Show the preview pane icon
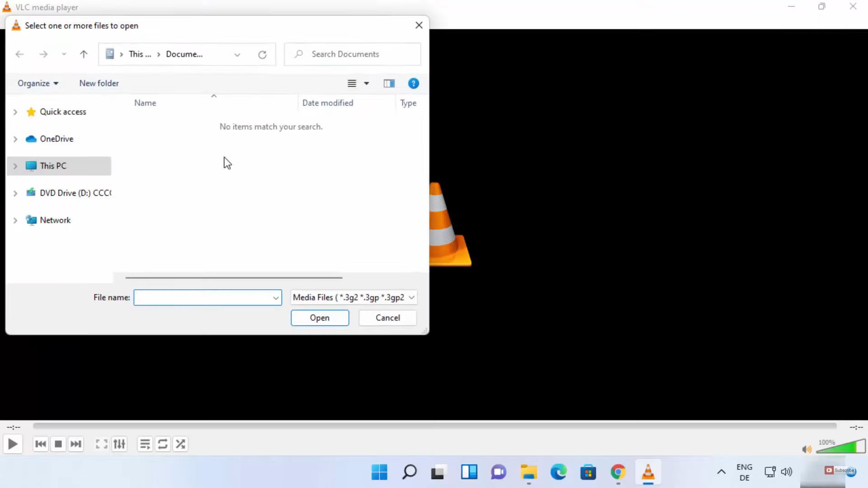Viewport: 868px width, 488px height. [389, 83]
